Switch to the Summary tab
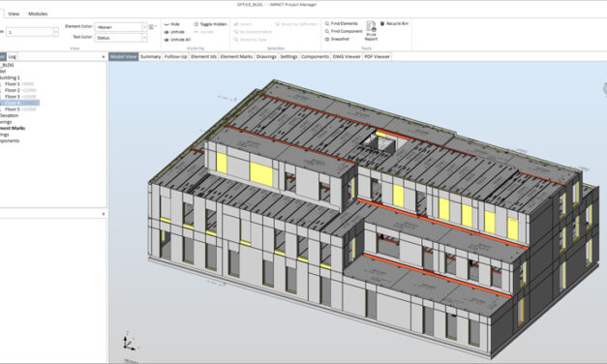This screenshot has height=364, width=607. point(151,56)
